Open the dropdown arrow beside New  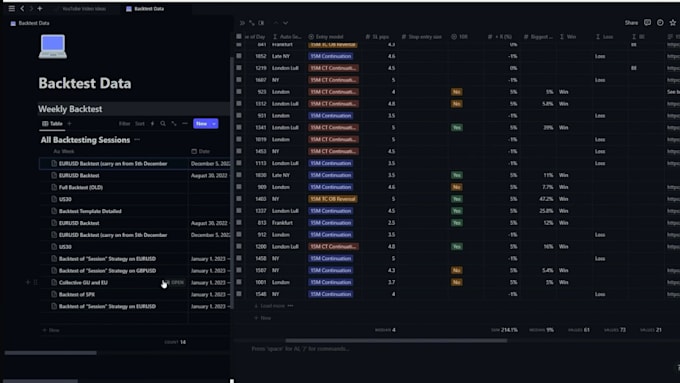tap(214, 124)
